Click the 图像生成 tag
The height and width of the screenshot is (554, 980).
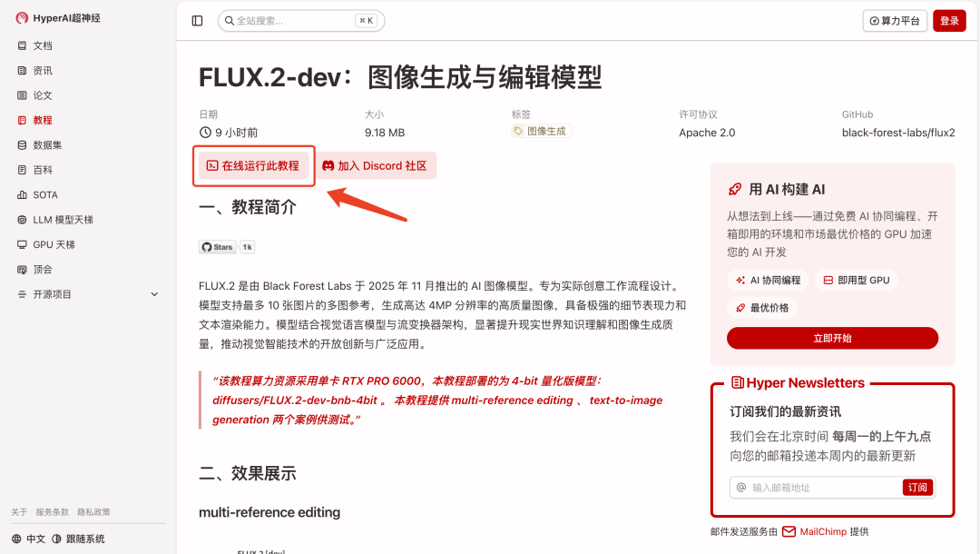(x=541, y=131)
